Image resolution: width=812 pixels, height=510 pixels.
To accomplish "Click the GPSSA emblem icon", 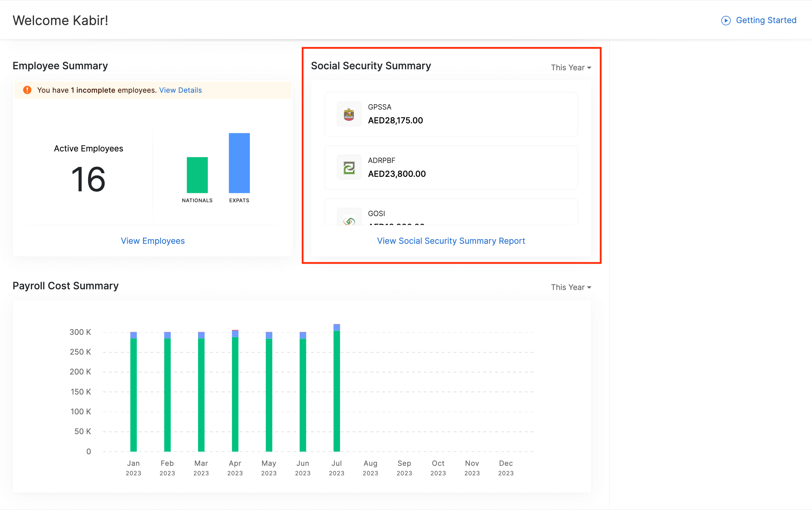I will (349, 114).
